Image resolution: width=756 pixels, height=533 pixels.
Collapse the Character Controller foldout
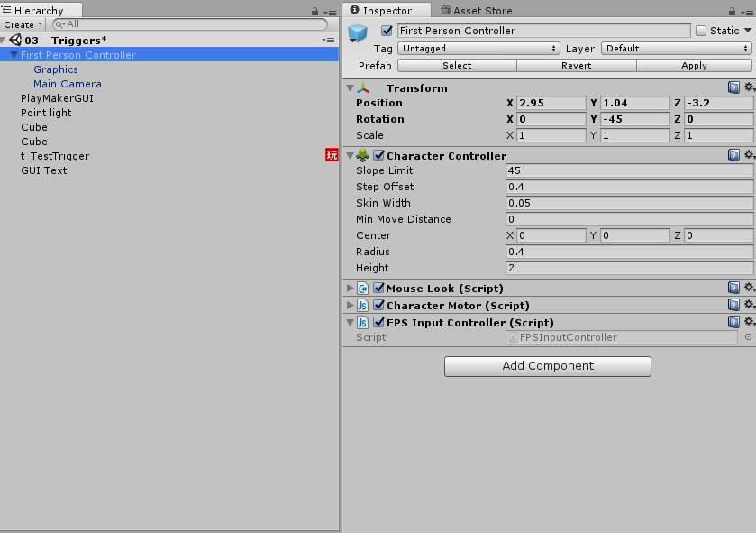tap(351, 156)
